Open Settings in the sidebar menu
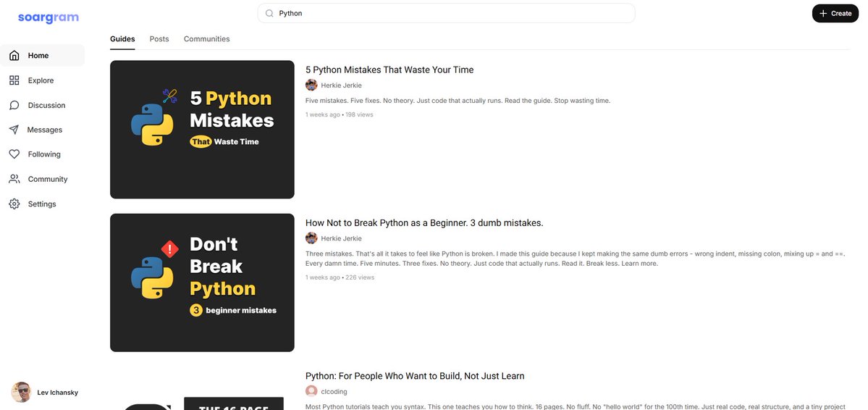868x410 pixels. click(x=43, y=204)
